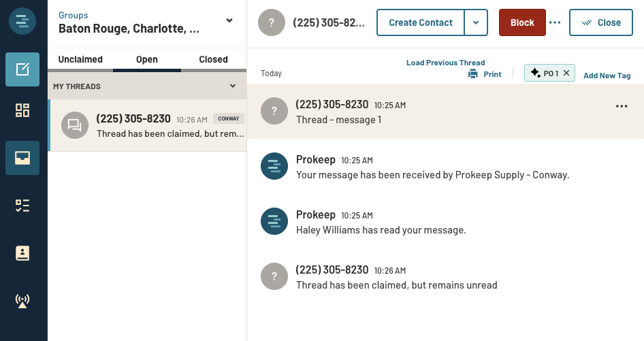
Task: Click the red Block button
Action: (x=522, y=22)
